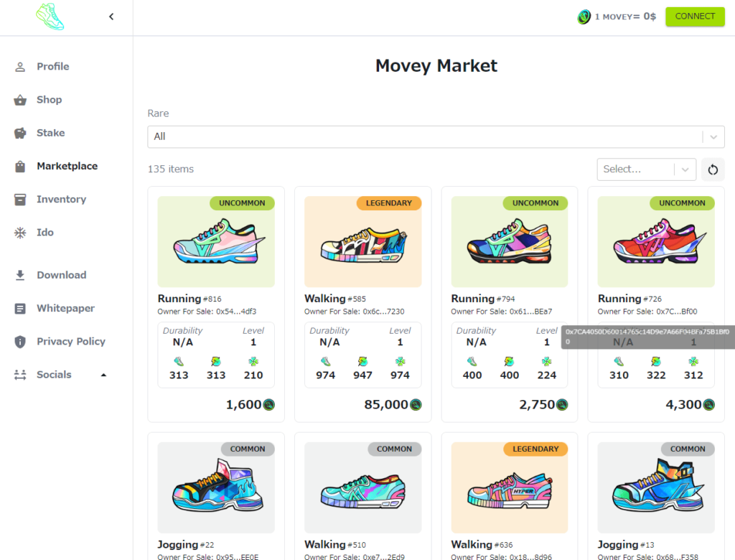Open the Walking #510 sneaker image
This screenshot has height=560, width=735.
[362, 487]
